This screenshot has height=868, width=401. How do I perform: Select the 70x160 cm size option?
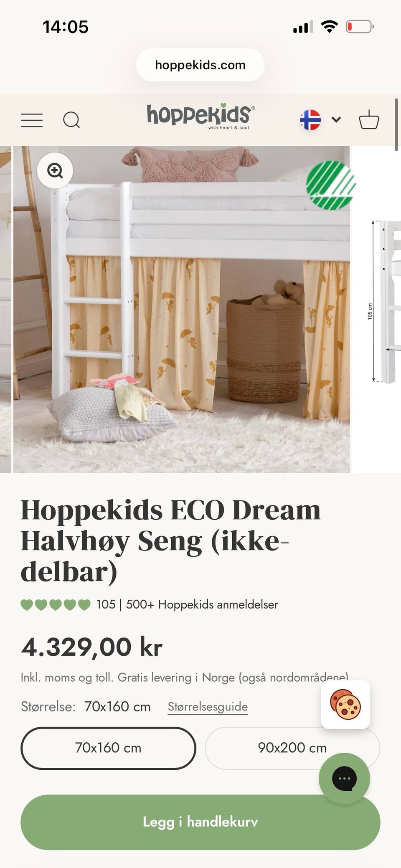pos(108,748)
